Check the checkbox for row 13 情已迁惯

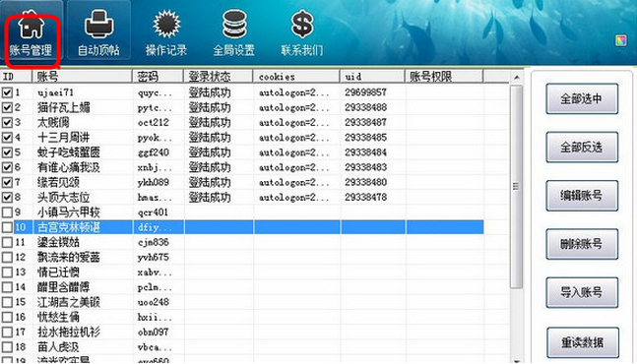(x=7, y=273)
